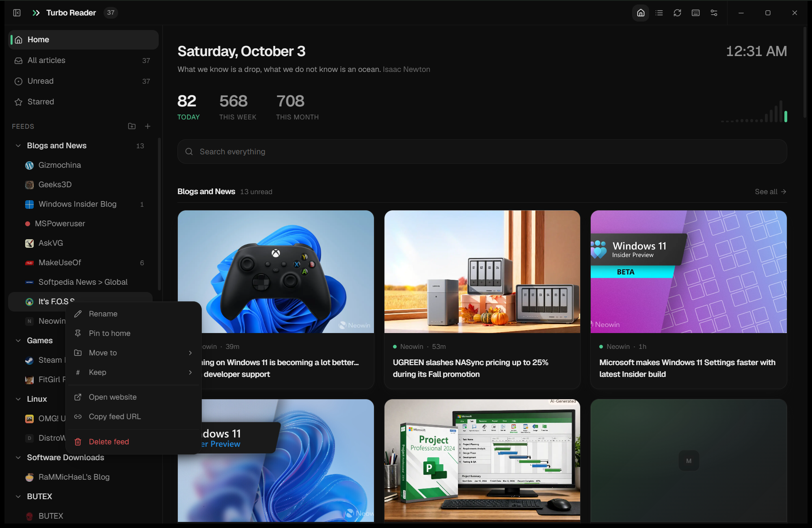
Task: Click the 708 THIS MONTH statistic
Action: click(x=297, y=107)
